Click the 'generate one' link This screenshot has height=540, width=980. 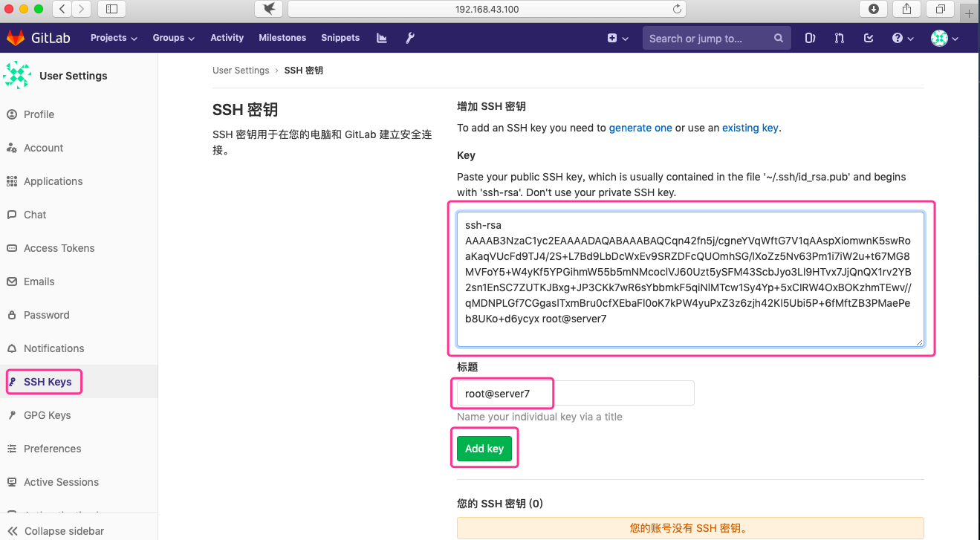640,128
